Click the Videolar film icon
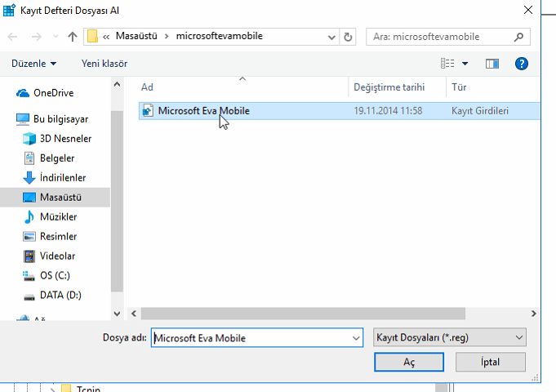Screen dimensions: 556x392 (x=29, y=256)
